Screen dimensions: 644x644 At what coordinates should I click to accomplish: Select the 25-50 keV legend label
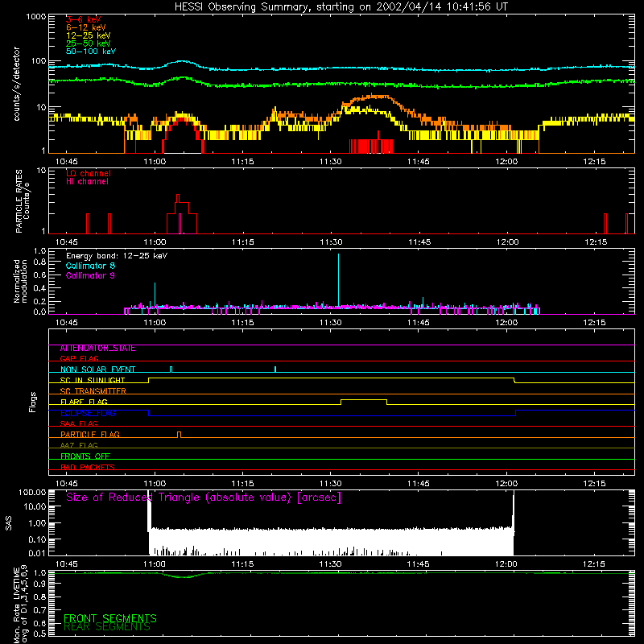coord(89,43)
